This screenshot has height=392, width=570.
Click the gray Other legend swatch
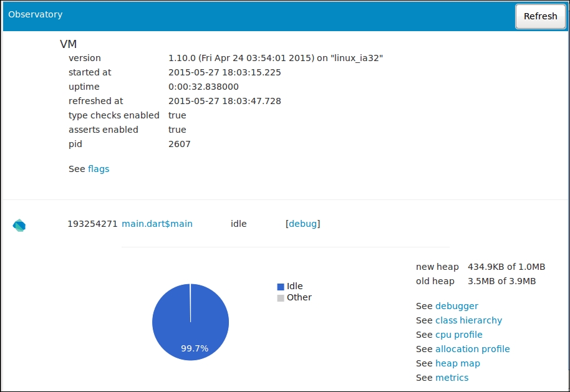(281, 297)
